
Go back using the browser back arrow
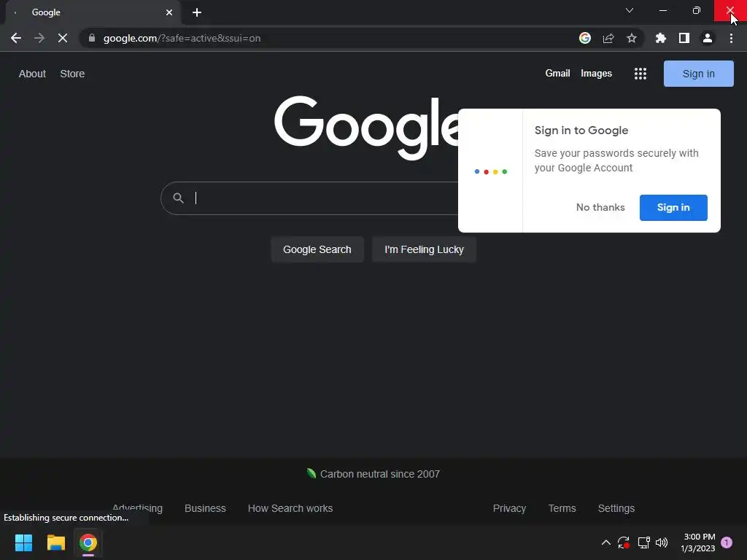16,38
